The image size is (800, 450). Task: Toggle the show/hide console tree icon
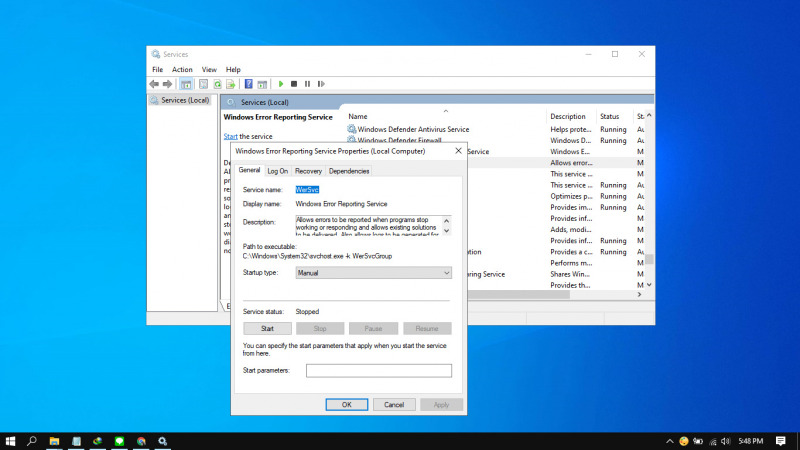pyautogui.click(x=186, y=84)
